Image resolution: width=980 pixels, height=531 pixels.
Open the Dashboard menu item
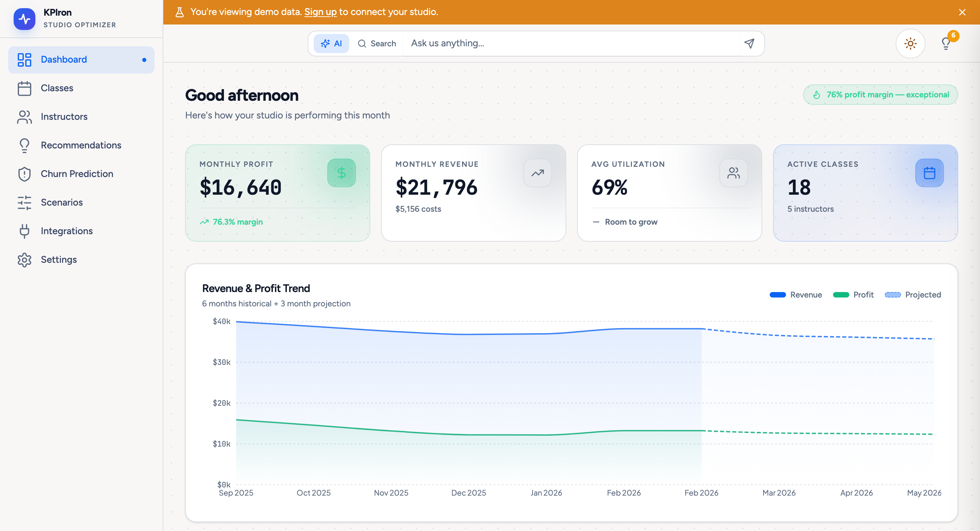pos(81,60)
